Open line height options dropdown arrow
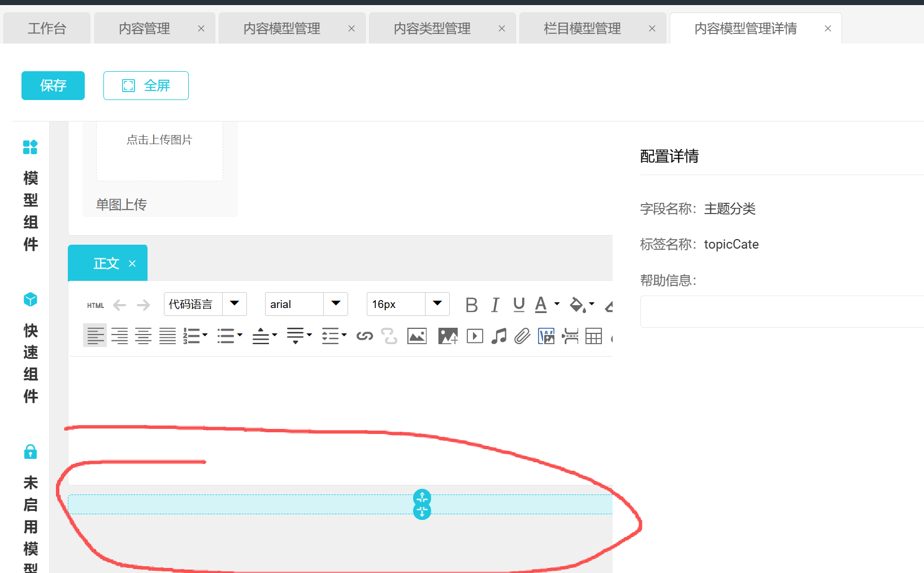Screen dimensions: 924x573 tap(344, 335)
